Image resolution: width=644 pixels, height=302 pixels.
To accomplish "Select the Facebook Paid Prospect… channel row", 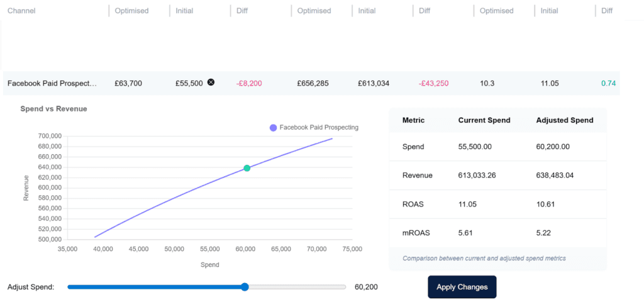I will (52, 83).
